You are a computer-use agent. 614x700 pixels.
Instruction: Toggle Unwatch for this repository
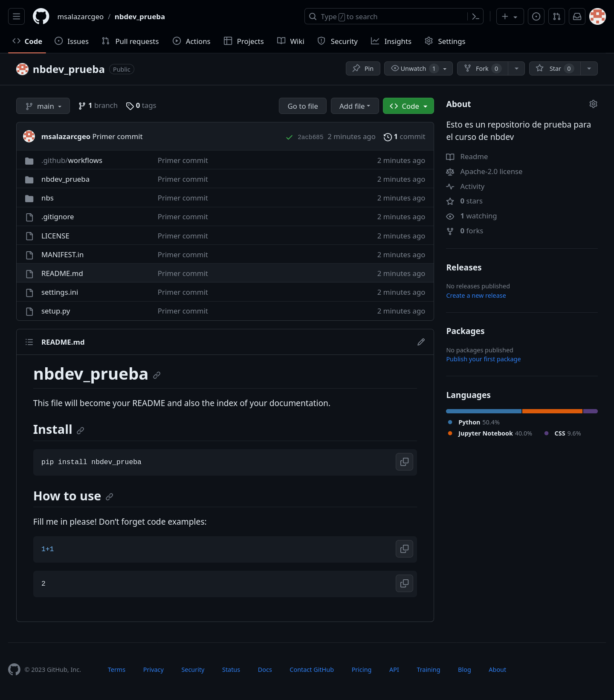[x=413, y=69]
